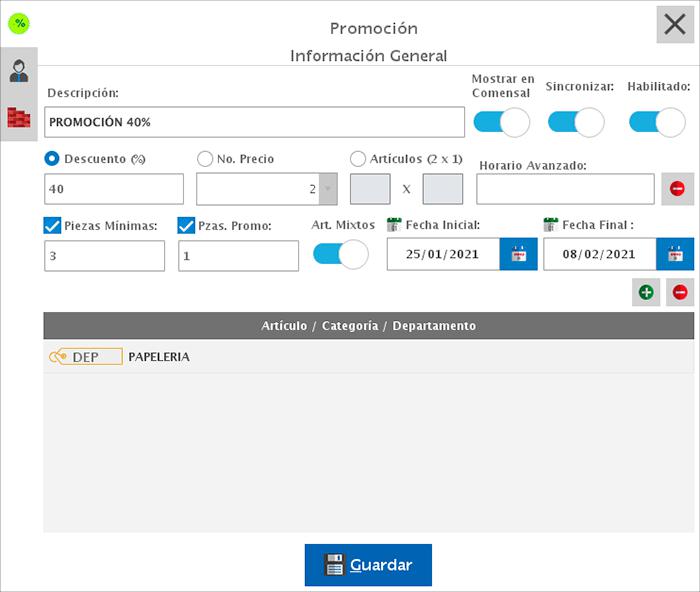
Task: Remove the article with the red minus below the dates
Action: (680, 292)
